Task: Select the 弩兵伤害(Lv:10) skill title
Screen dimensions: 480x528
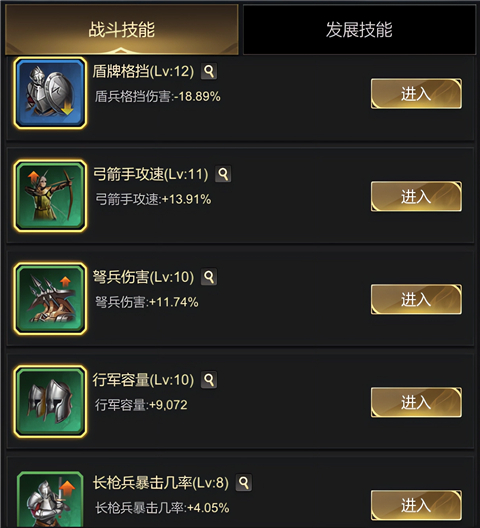Action: (143, 277)
